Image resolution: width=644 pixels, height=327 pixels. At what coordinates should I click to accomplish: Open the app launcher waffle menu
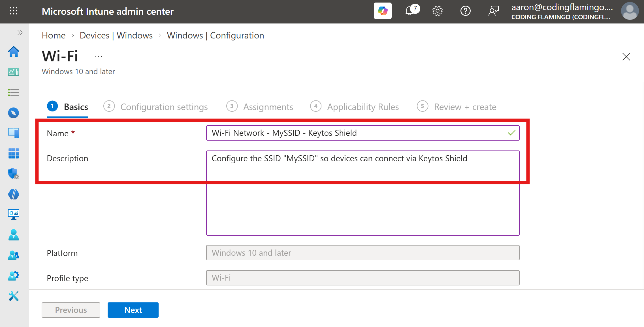coord(14,11)
